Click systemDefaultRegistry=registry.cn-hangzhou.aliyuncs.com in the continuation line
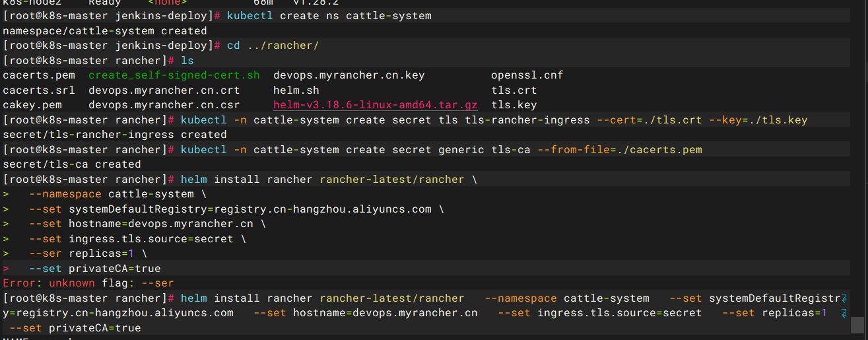 (250, 209)
